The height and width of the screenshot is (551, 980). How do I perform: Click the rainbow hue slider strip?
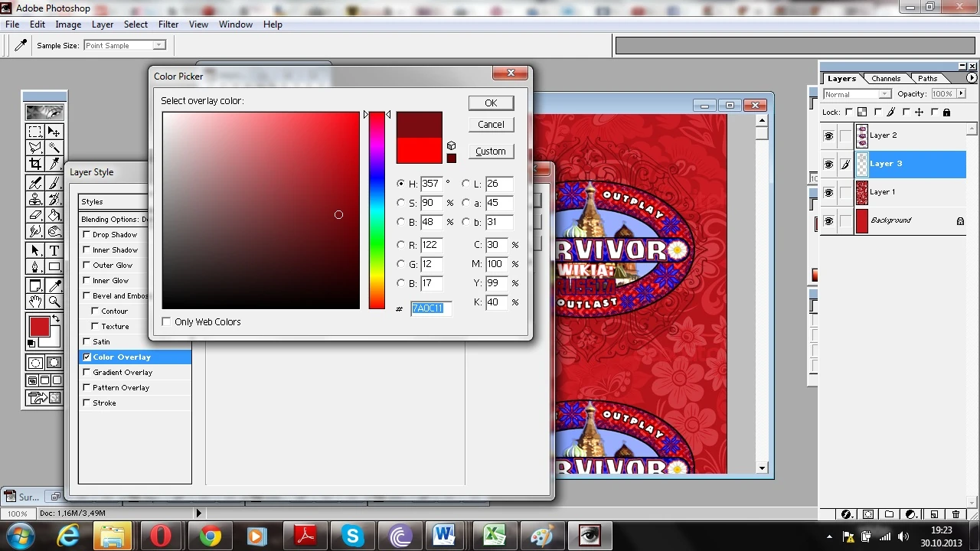(377, 210)
